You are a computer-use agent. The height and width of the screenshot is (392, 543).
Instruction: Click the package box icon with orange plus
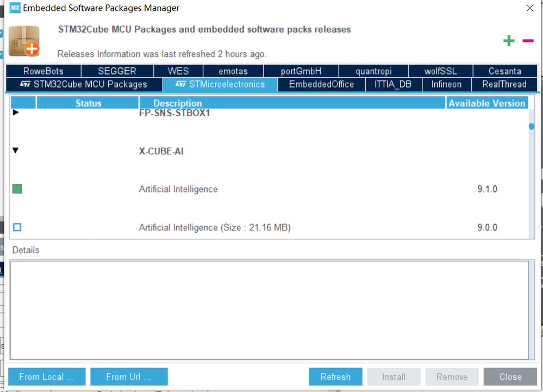pos(24,41)
